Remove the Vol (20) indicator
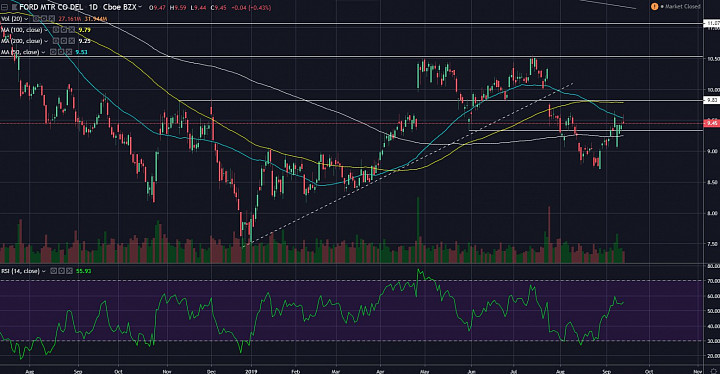This screenshot has height=374, width=720. (52, 19)
